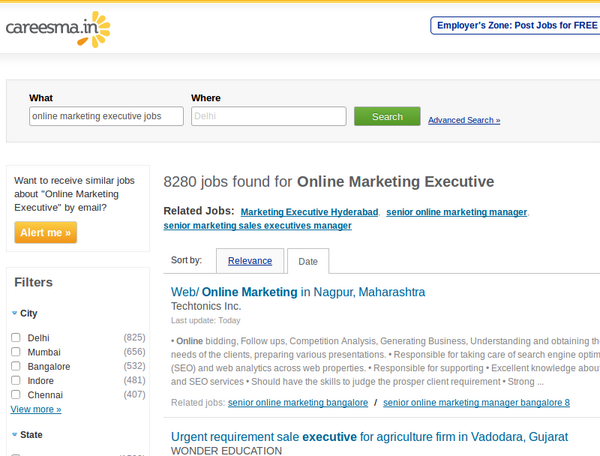Collapse the City filter section arrow
The width and height of the screenshot is (600, 456).
pos(15,313)
